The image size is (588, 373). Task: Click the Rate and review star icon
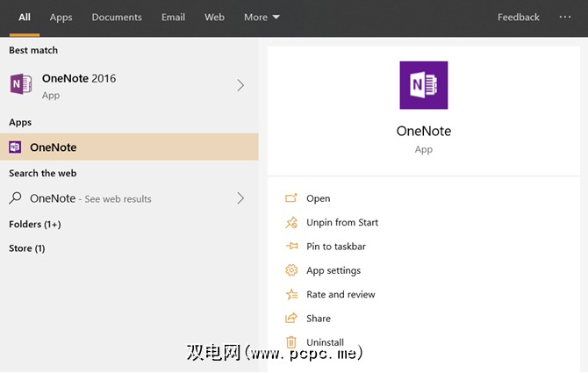[291, 295]
